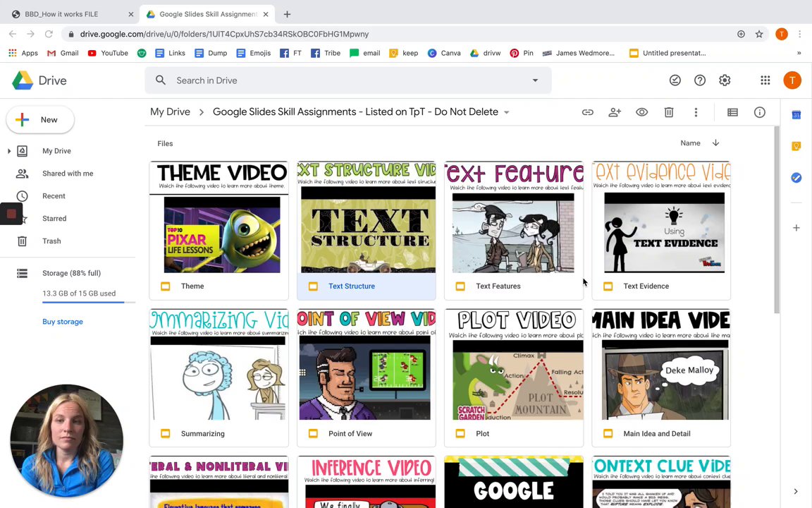Open YouTube bookmark
This screenshot has width=812, height=508.
point(108,53)
